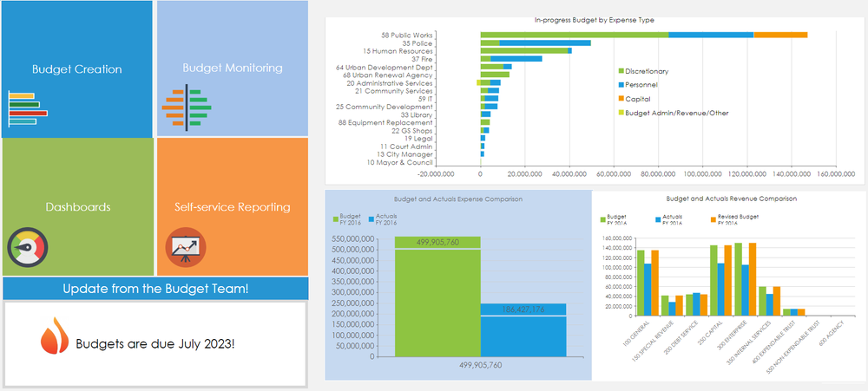
Task: Open the Budget Creation tile
Action: (77, 69)
